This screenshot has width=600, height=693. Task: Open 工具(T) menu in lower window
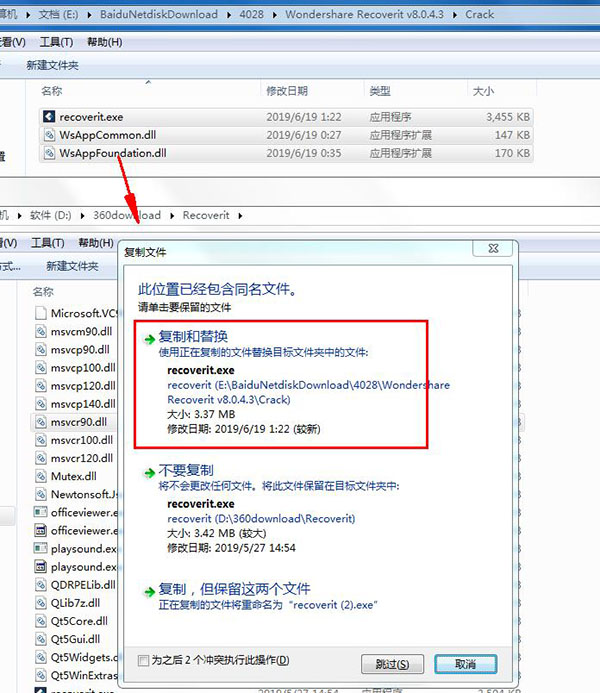tap(48, 243)
